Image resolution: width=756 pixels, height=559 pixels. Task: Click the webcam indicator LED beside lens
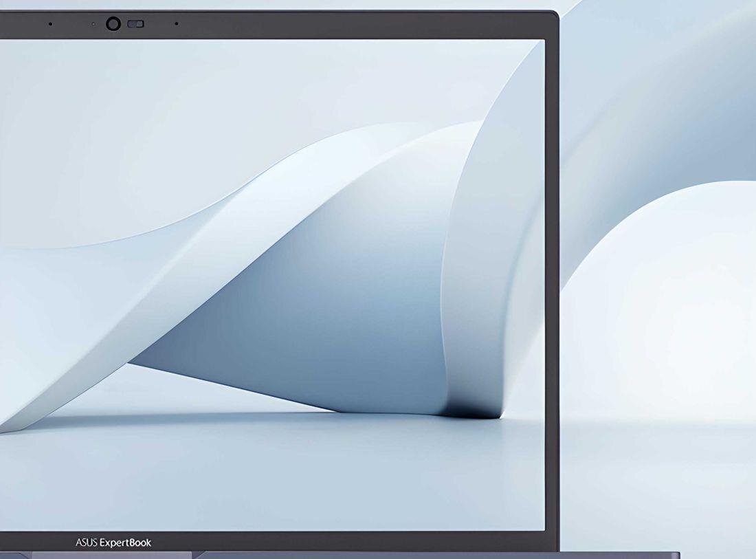(x=94, y=24)
